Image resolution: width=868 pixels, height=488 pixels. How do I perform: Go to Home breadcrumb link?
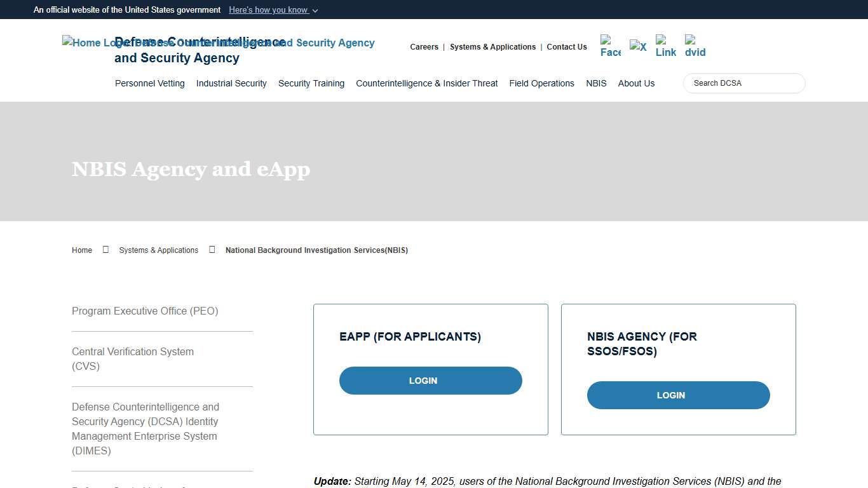(82, 250)
